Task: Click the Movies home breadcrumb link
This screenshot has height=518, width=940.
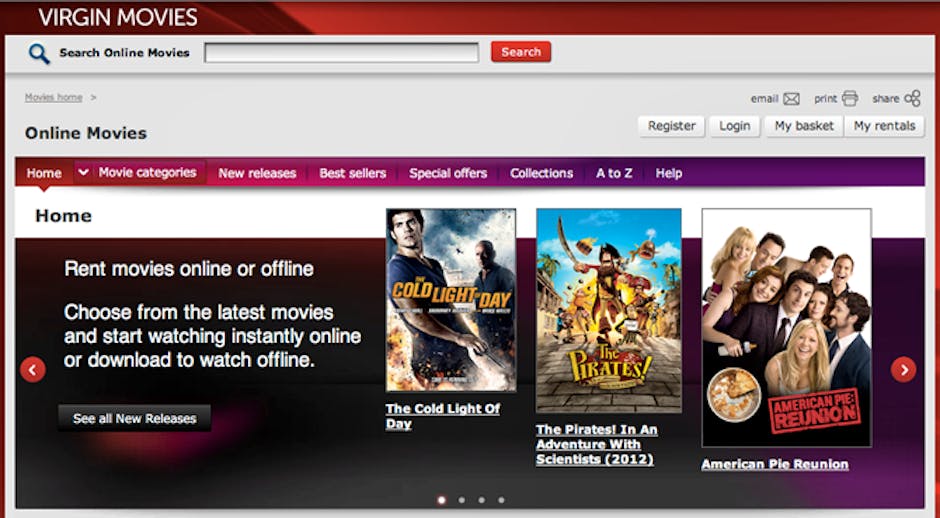Action: (53, 97)
